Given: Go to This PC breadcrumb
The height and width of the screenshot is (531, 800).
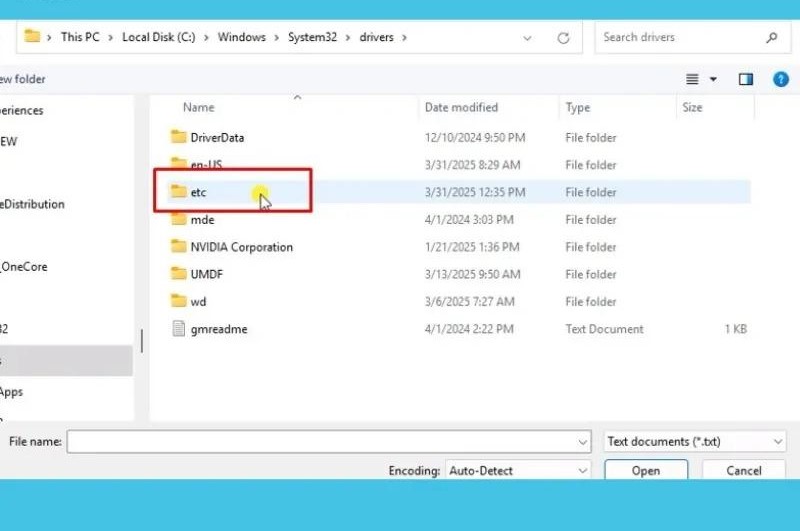Looking at the screenshot, I should click(x=80, y=37).
